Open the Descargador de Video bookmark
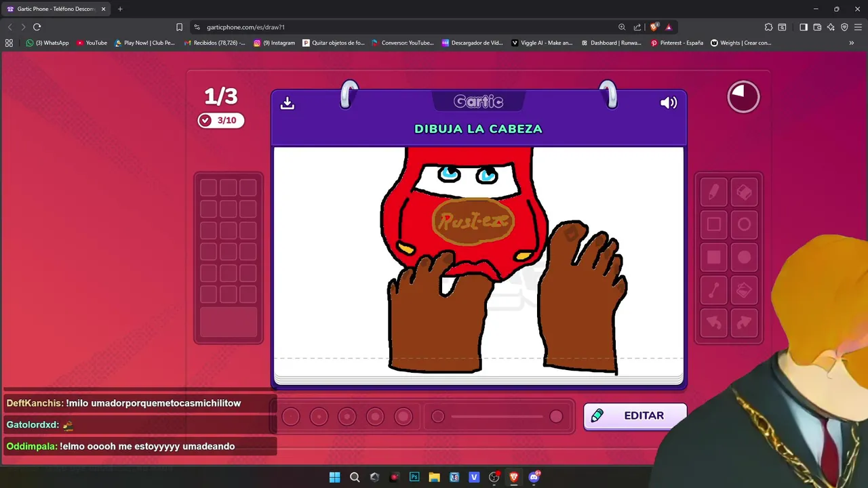The image size is (868, 488). pyautogui.click(x=472, y=43)
